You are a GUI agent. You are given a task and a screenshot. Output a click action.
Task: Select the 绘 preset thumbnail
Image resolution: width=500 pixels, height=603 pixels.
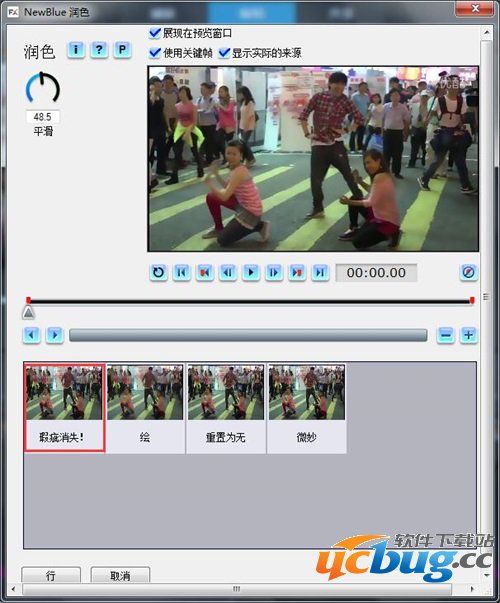coord(145,408)
